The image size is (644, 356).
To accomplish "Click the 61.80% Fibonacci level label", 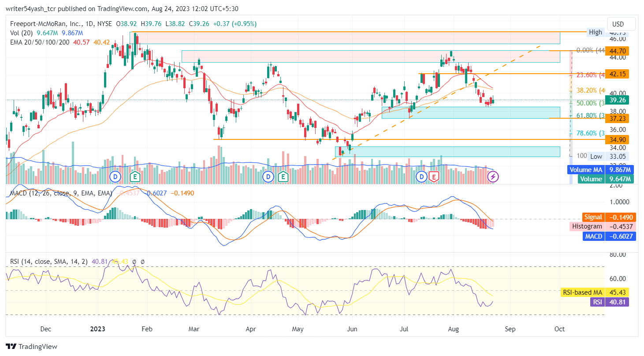I will point(591,115).
